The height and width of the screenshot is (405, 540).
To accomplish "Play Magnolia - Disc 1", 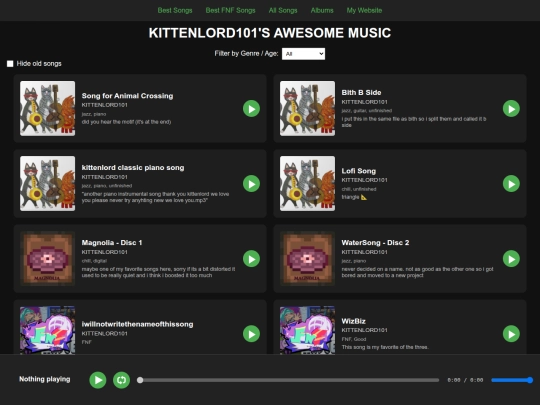I will click(x=251, y=259).
